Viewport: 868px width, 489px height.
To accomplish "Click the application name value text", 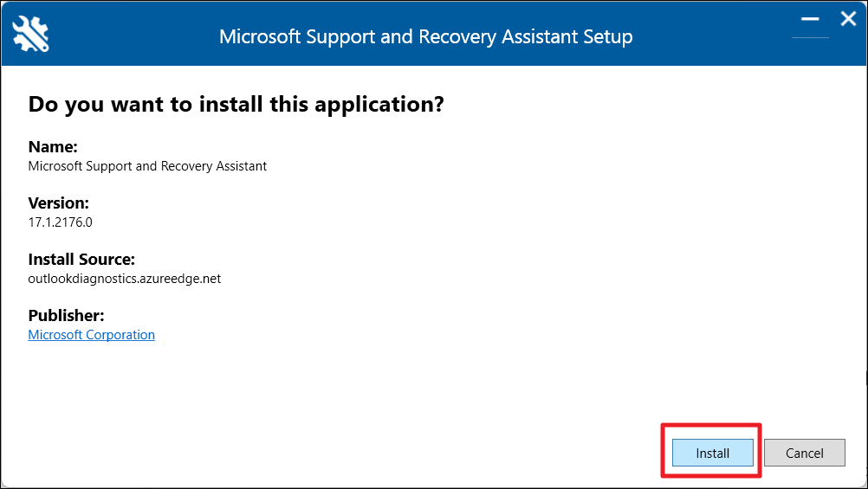I will (x=147, y=166).
